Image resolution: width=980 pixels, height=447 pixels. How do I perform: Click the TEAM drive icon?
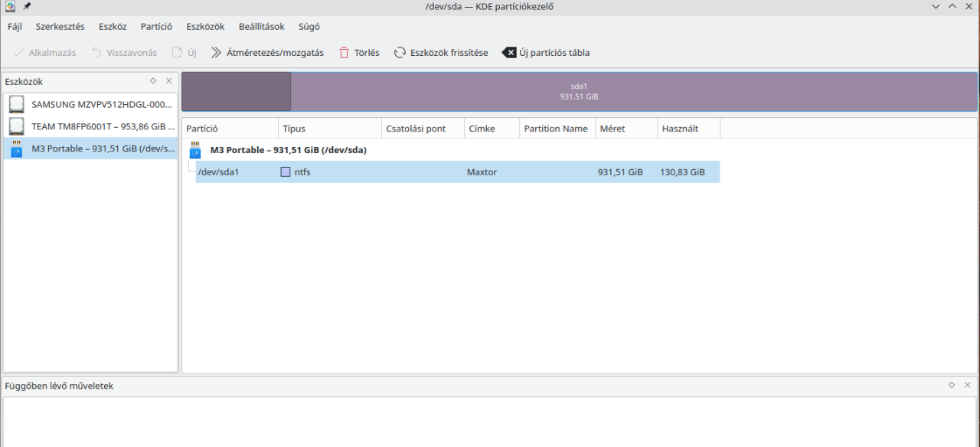point(17,126)
